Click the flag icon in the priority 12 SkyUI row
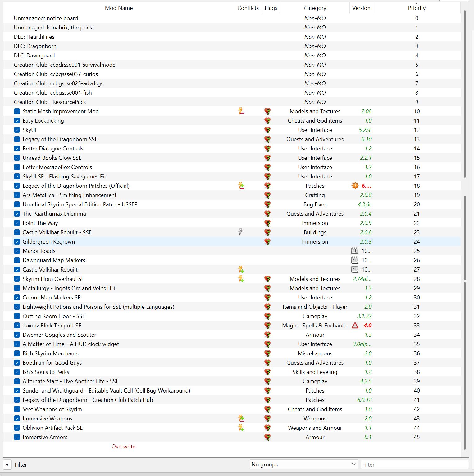The height and width of the screenshot is (476, 474). 267,130
